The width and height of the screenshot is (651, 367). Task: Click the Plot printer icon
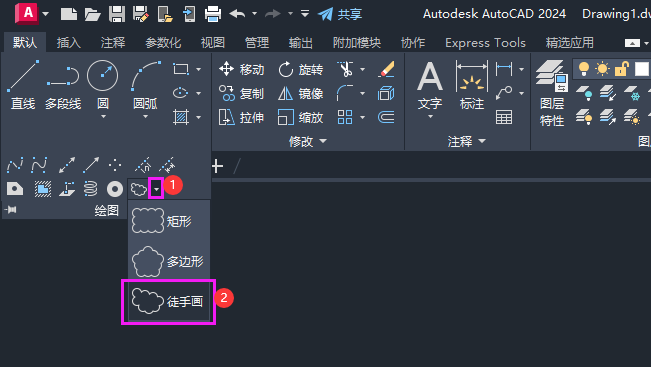213,14
